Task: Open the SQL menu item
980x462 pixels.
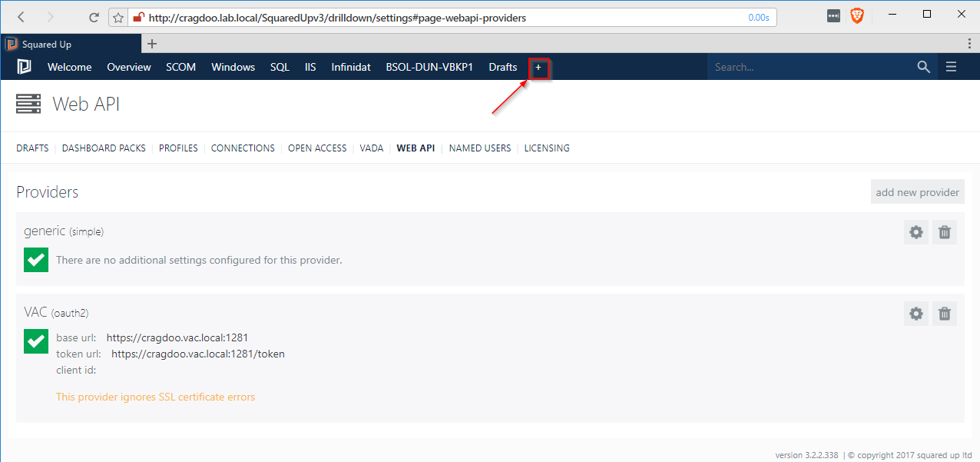Action: 280,67
